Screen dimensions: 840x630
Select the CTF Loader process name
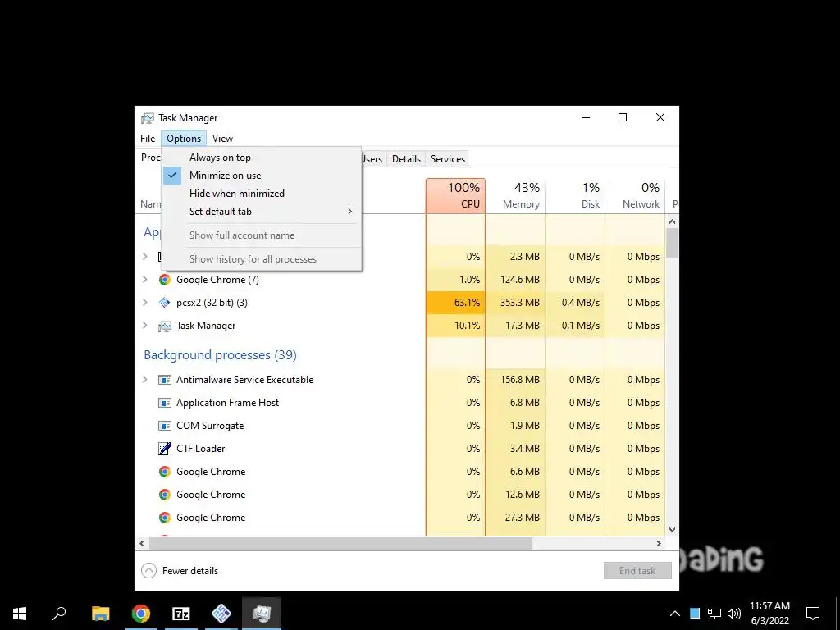coord(201,449)
